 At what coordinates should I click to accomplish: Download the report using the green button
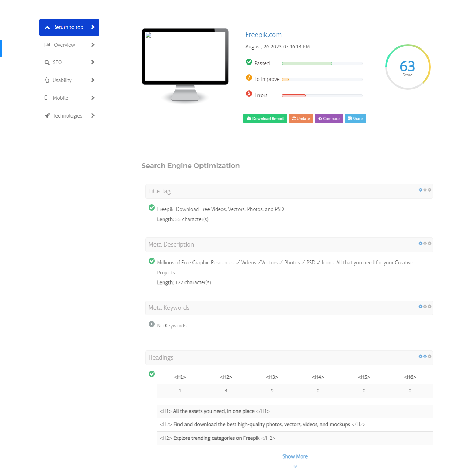[x=265, y=119]
